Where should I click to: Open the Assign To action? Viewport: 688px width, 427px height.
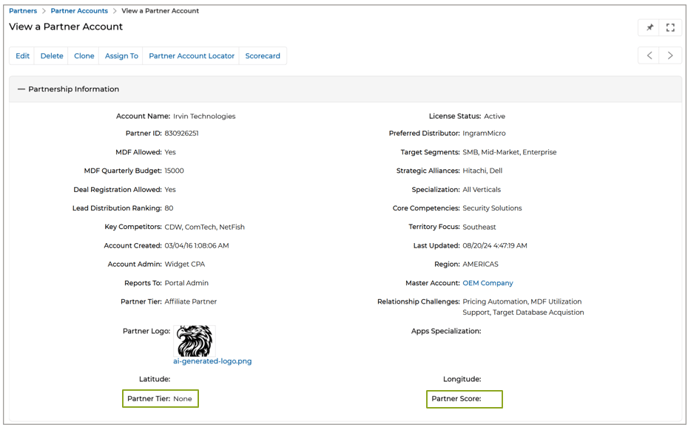[x=121, y=56]
